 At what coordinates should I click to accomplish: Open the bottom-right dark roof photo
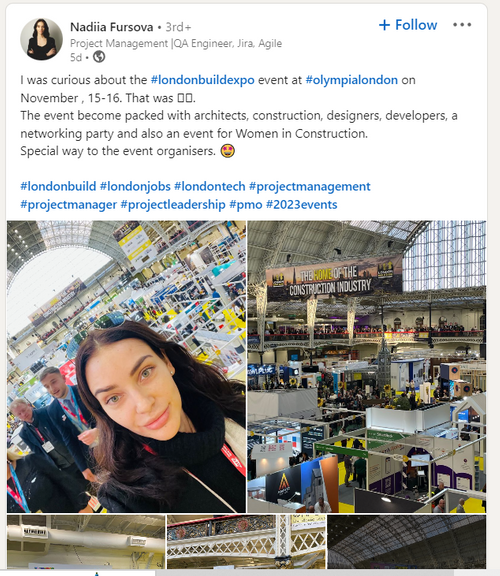point(407,542)
